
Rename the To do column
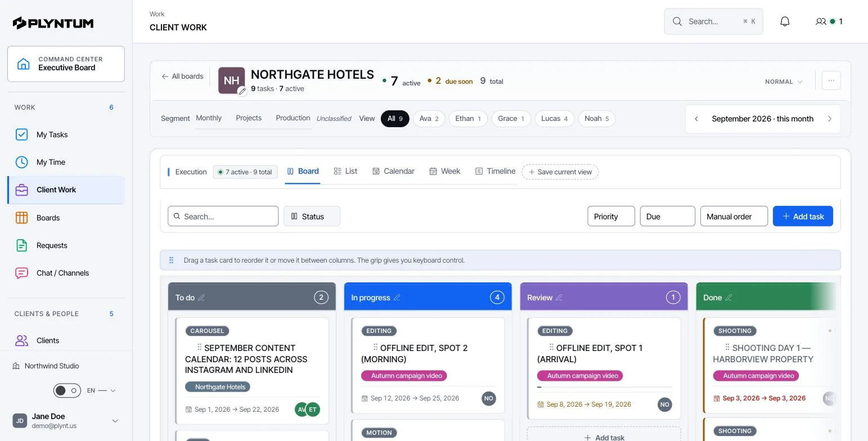[x=201, y=298]
